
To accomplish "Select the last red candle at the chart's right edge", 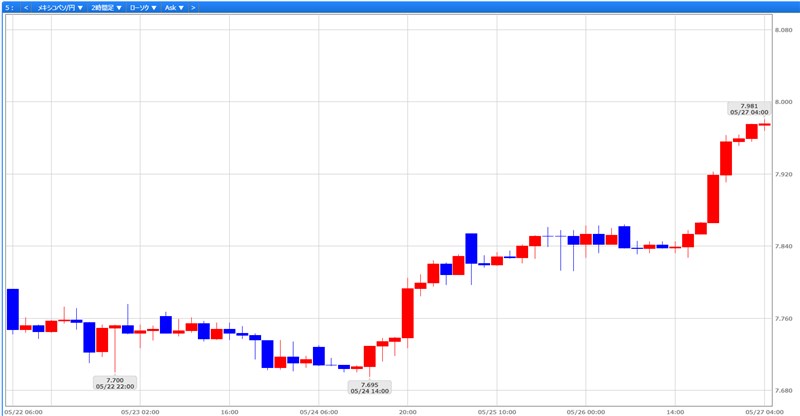I will pyautogui.click(x=764, y=125).
